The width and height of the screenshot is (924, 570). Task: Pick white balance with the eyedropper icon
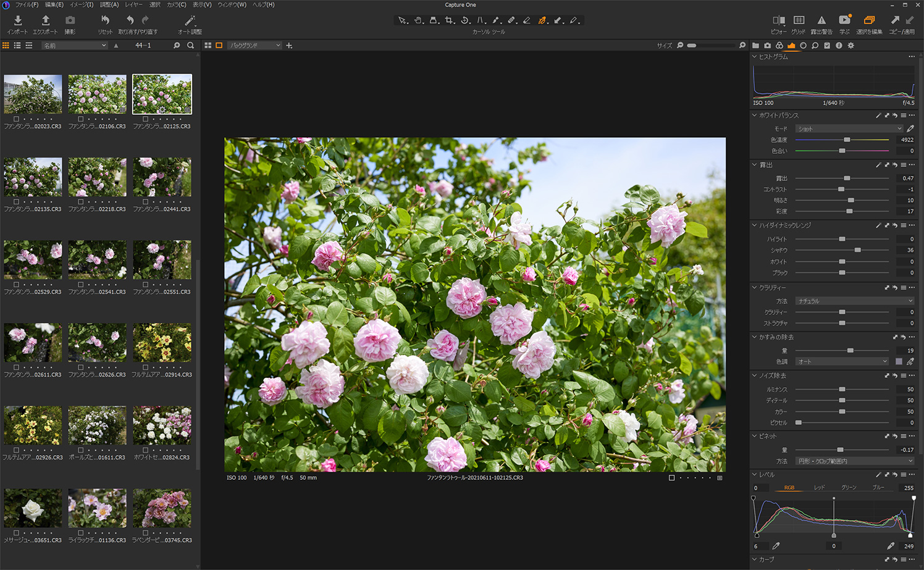(x=910, y=128)
